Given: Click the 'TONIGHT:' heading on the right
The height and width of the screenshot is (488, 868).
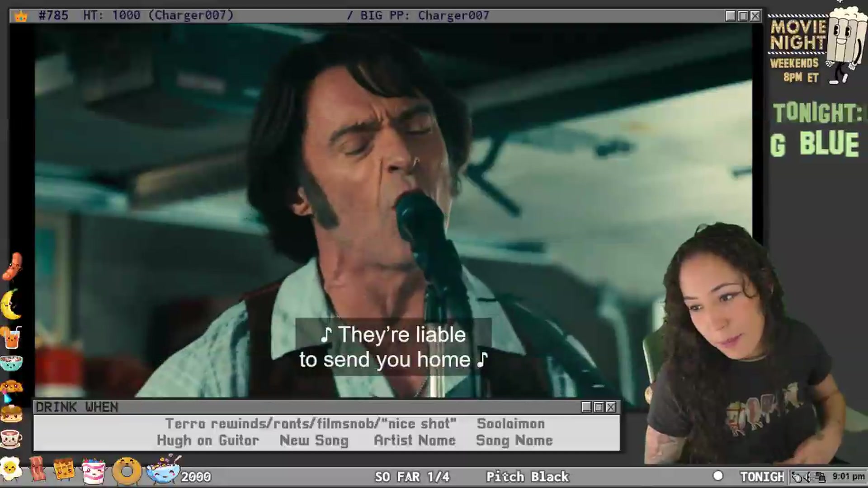Looking at the screenshot, I should pos(818,113).
